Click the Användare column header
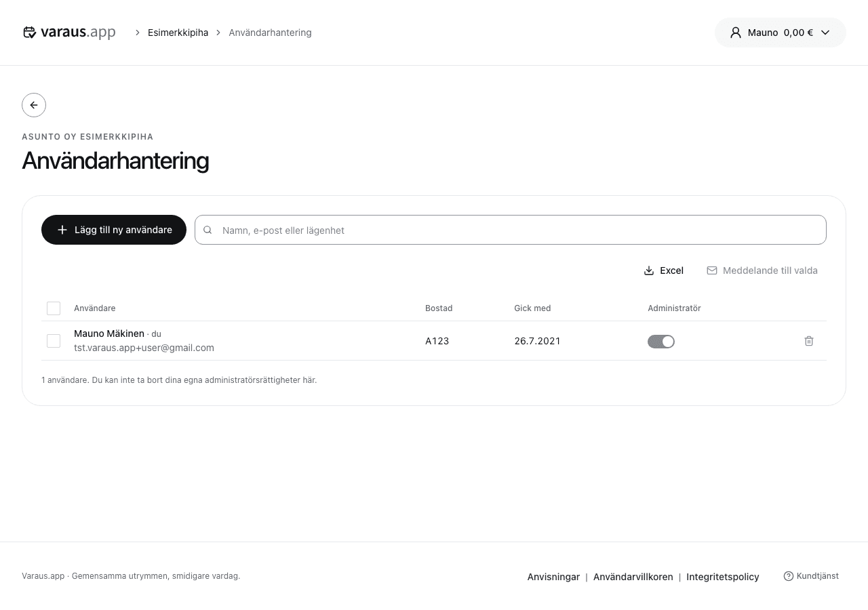 (x=95, y=308)
